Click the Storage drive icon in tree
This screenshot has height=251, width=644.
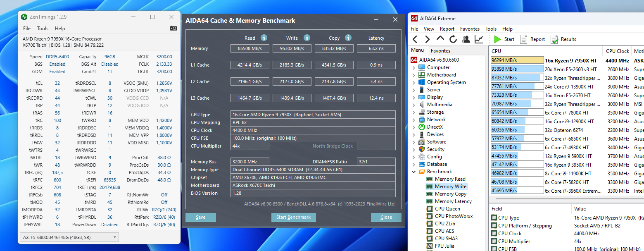pyautogui.click(x=422, y=112)
